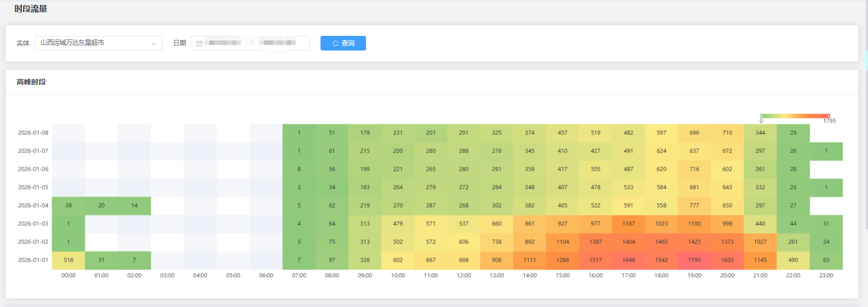Click the 19:00 hour axis label
This screenshot has height=307, width=868.
point(694,276)
